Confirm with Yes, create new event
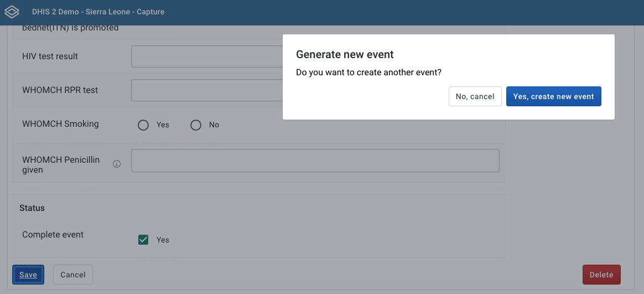 [553, 96]
